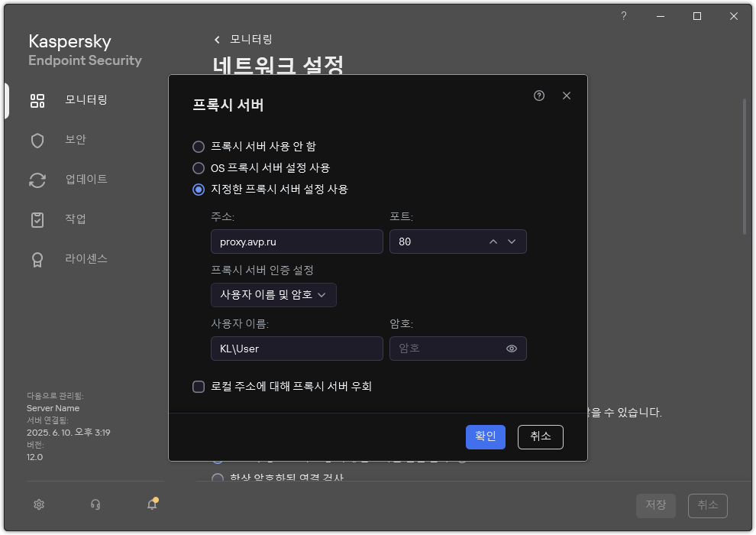Increase port value with up arrow

point(493,242)
